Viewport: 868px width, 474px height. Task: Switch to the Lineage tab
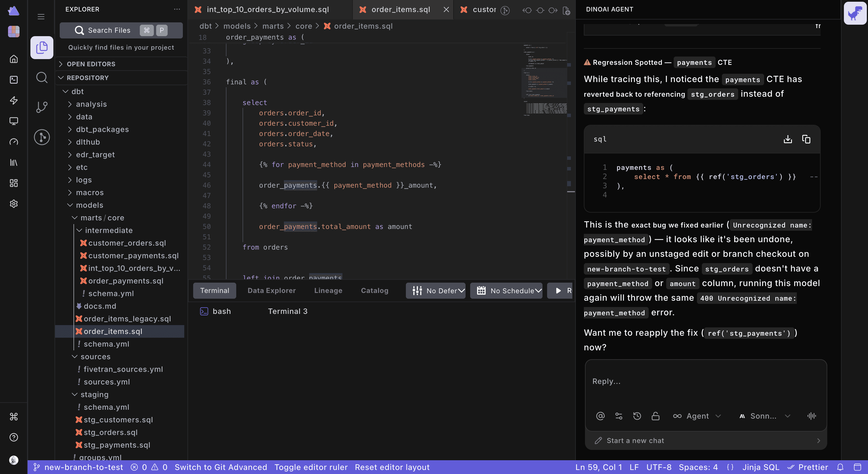tap(328, 291)
